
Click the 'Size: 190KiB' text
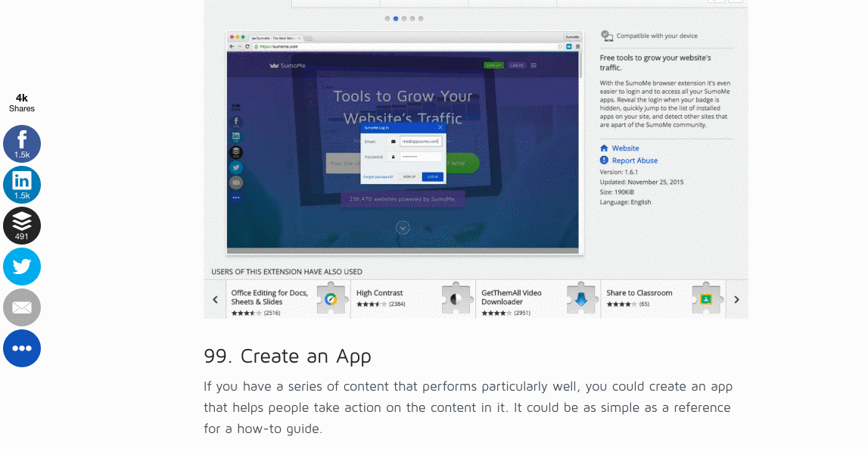[618, 192]
